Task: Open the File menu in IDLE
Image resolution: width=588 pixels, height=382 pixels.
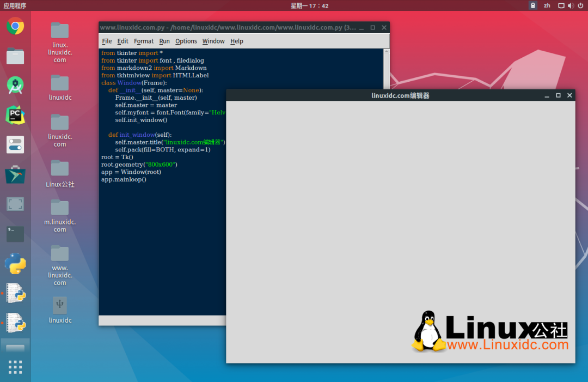Action: point(107,41)
